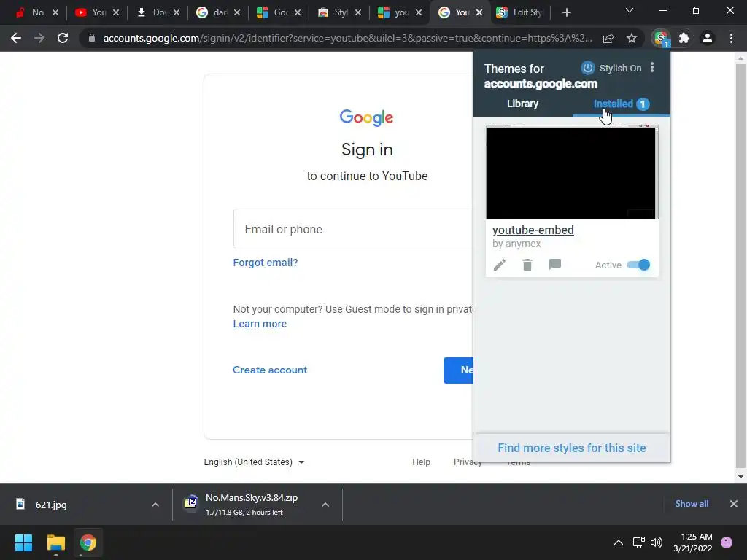
Task: Click Show all downloads
Action: pyautogui.click(x=692, y=504)
